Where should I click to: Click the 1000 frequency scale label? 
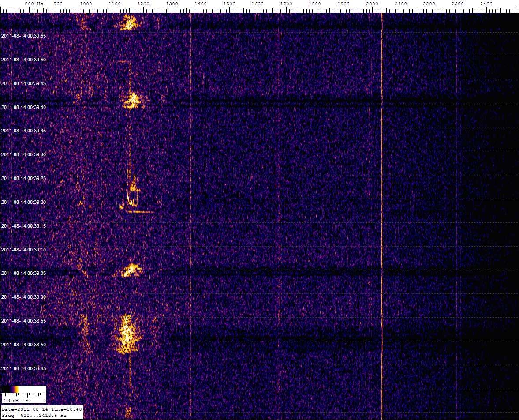click(x=86, y=4)
